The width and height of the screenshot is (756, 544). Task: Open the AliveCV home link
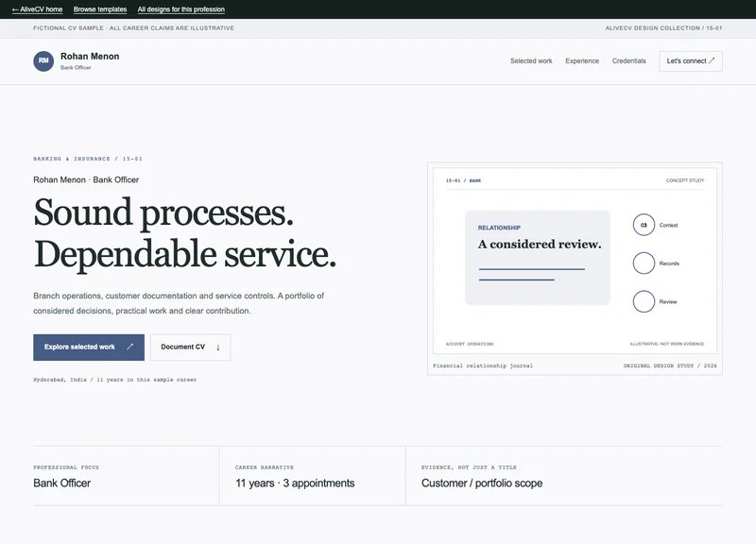[x=37, y=9]
